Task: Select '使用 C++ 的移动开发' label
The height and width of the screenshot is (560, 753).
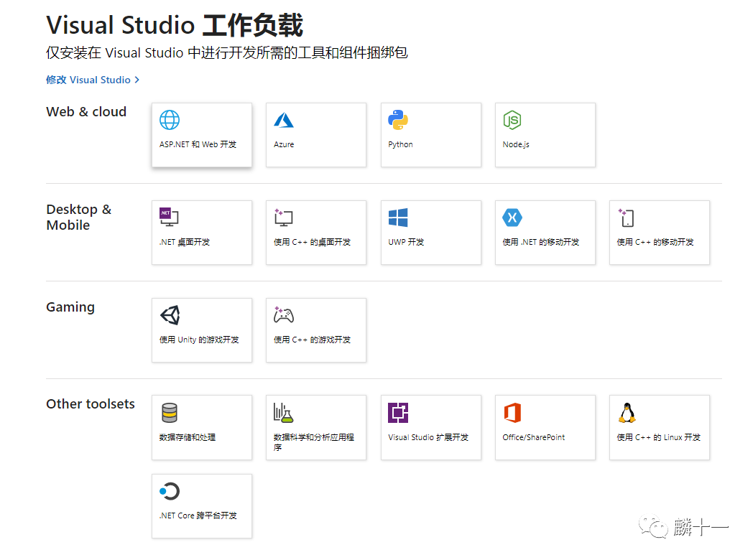Action: (x=655, y=243)
